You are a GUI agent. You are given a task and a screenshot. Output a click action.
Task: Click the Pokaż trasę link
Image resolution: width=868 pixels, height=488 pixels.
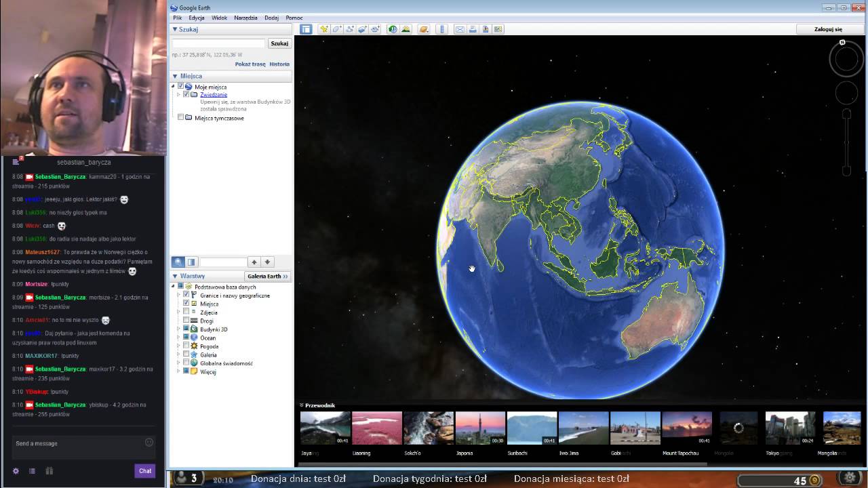tap(250, 64)
